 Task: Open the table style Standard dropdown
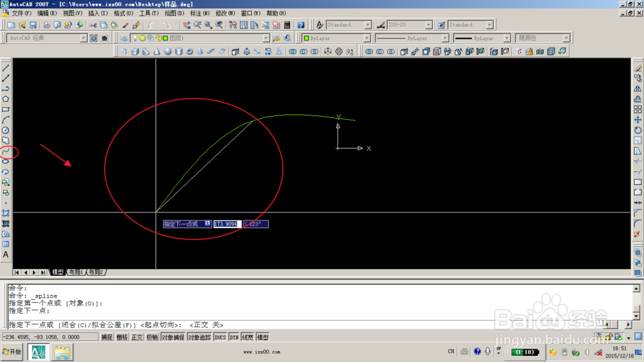(x=489, y=25)
